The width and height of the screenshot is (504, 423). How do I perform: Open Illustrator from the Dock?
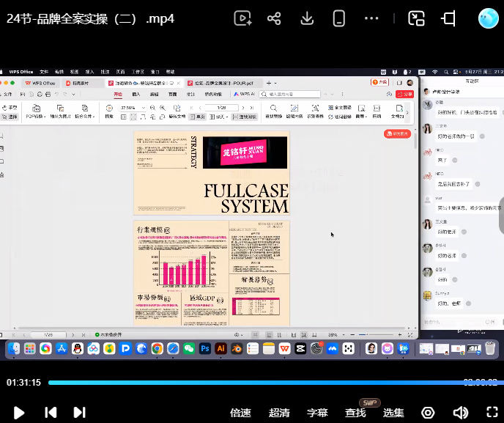(220, 348)
